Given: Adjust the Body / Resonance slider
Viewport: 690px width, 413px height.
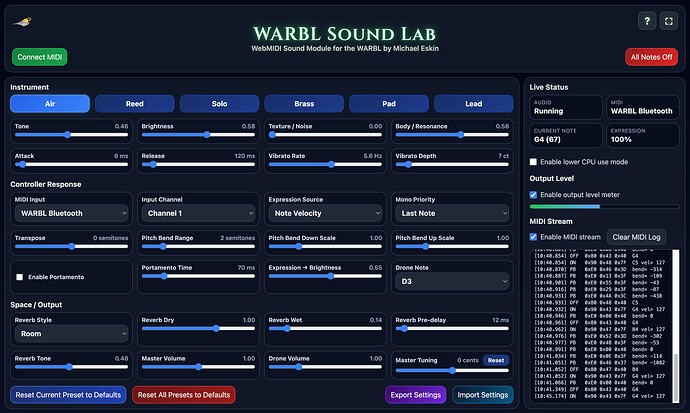Looking at the screenshot, I should tap(452, 135).
